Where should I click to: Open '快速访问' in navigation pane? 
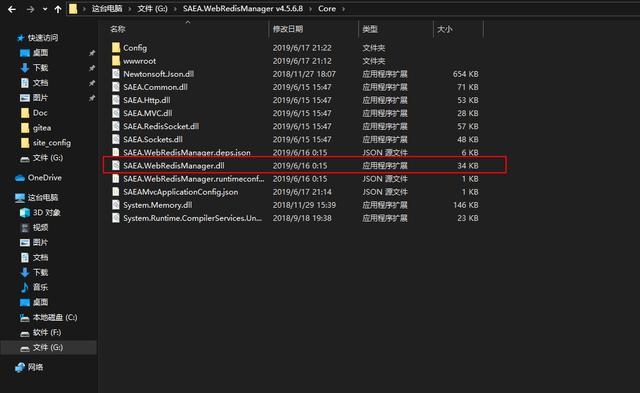coord(43,38)
